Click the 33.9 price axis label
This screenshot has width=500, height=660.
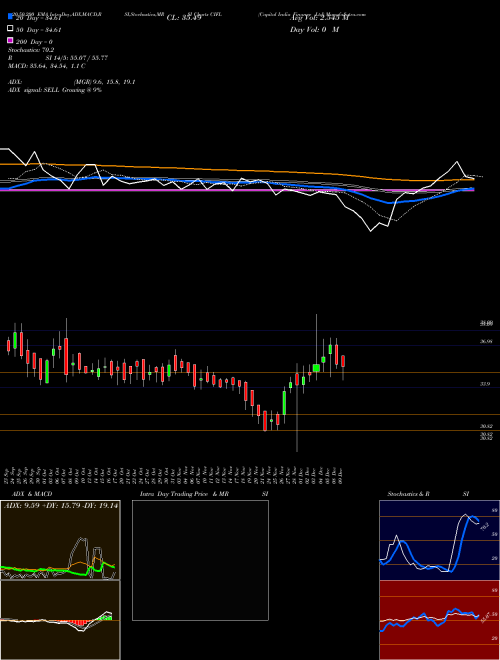click(x=485, y=384)
